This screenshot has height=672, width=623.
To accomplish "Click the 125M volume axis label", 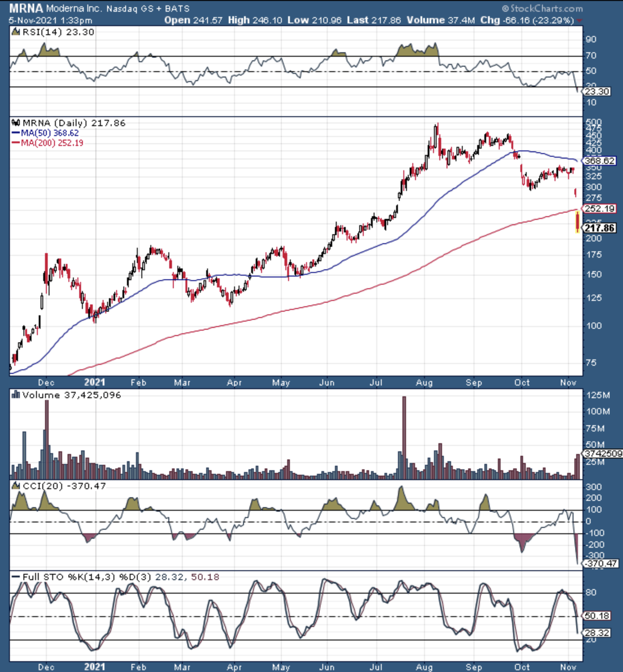I will (598, 395).
